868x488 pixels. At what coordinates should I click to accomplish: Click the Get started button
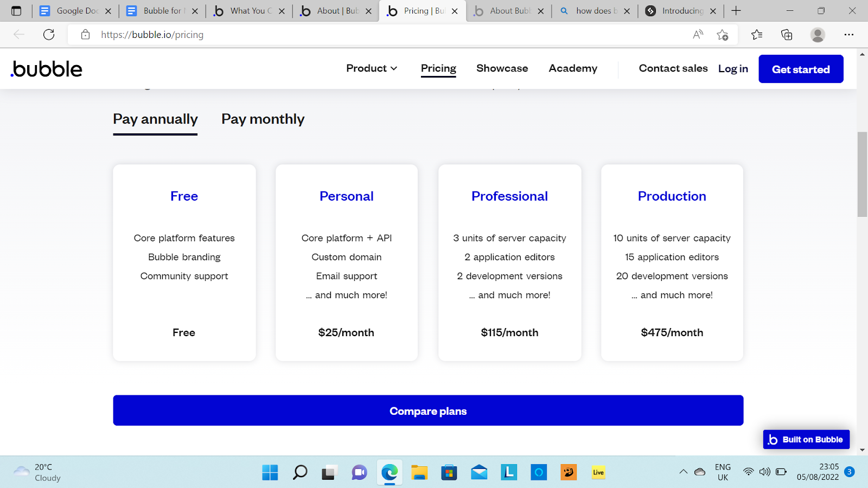pyautogui.click(x=801, y=69)
